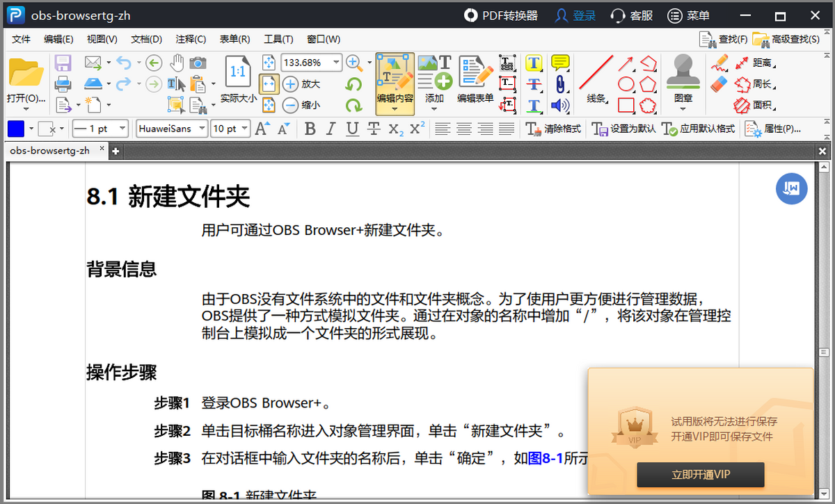Select the red rectangle shape tool
The image size is (835, 504).
626,105
